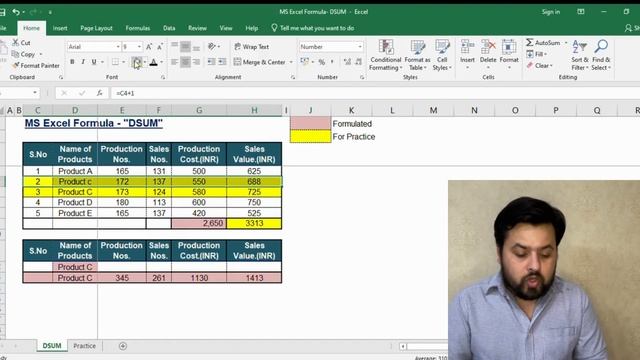The height and width of the screenshot is (360, 640).
Task: Open Borders button in Font group
Action: [x=116, y=62]
